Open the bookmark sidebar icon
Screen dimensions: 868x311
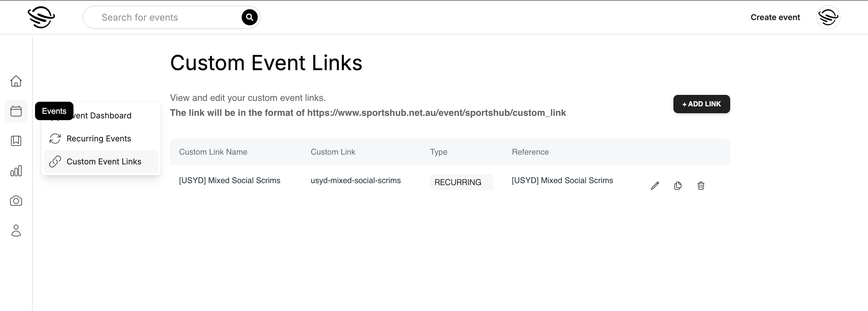(16, 141)
